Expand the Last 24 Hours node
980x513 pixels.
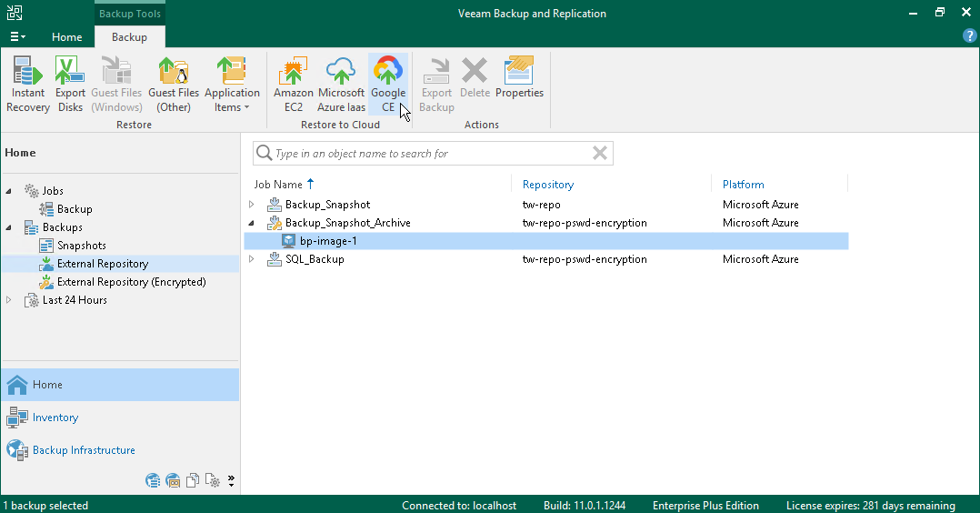point(9,300)
